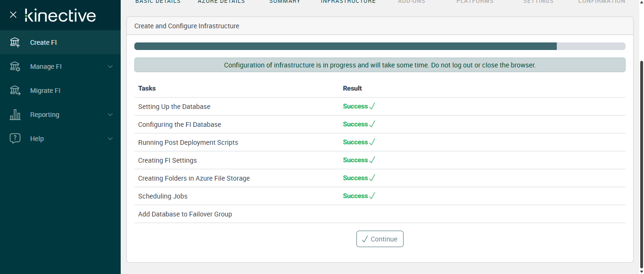Click the Manage FI gear-bank icon
Screen dimensions: 644x274
(x=15, y=66)
